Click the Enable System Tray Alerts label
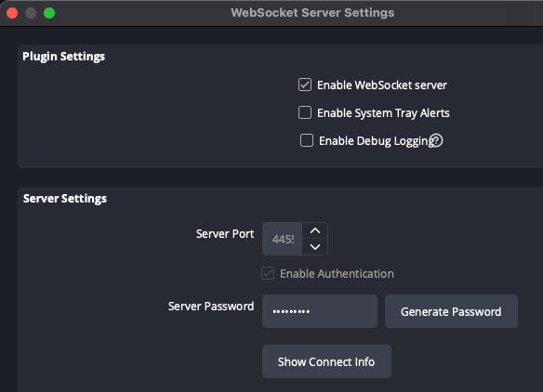 383,113
